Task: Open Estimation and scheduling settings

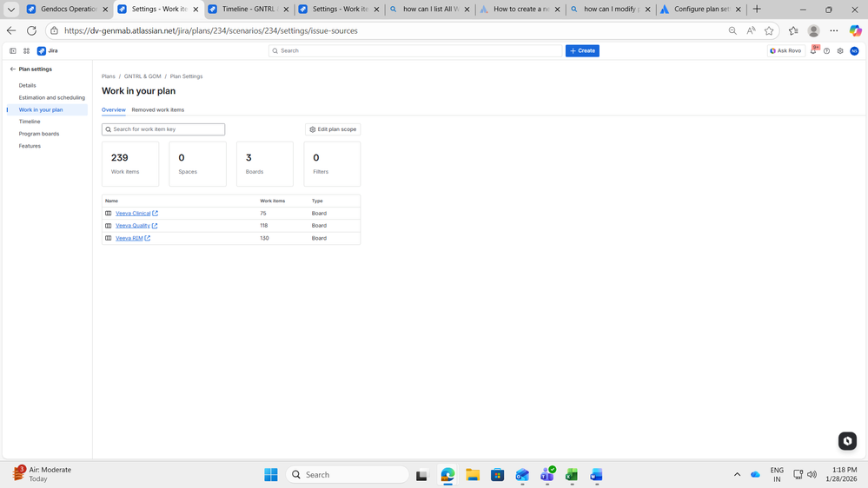Action: click(52, 98)
